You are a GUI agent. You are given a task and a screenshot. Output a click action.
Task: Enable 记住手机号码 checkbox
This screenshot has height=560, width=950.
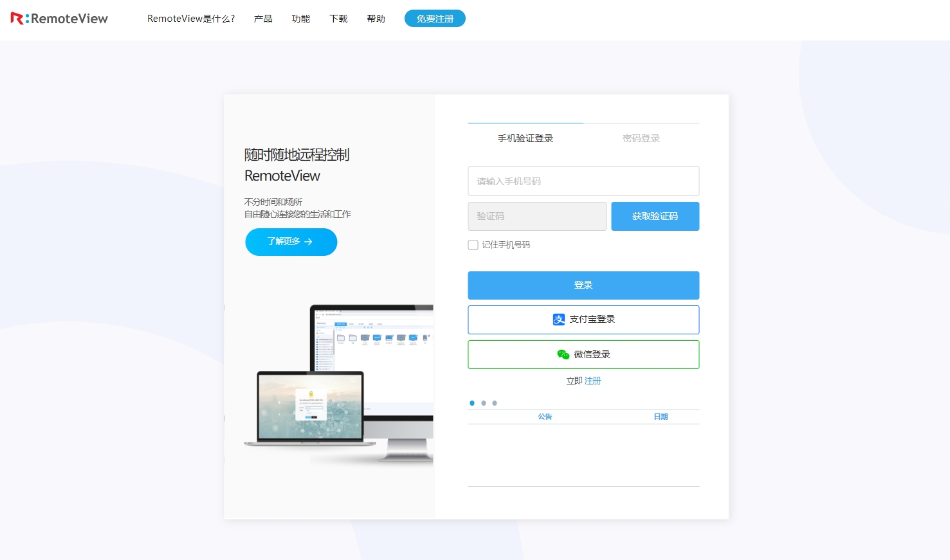click(473, 245)
